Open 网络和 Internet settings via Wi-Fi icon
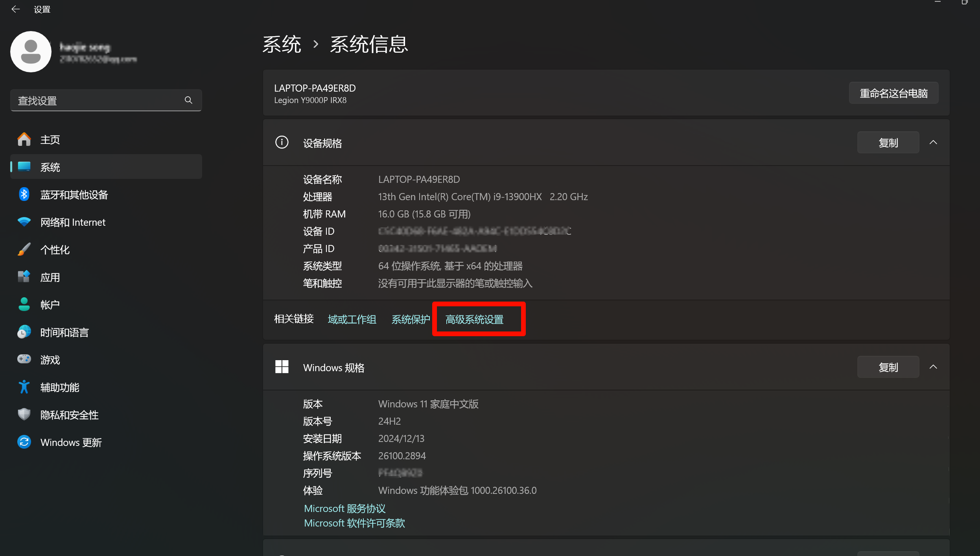Viewport: 980px width, 556px height. point(24,222)
